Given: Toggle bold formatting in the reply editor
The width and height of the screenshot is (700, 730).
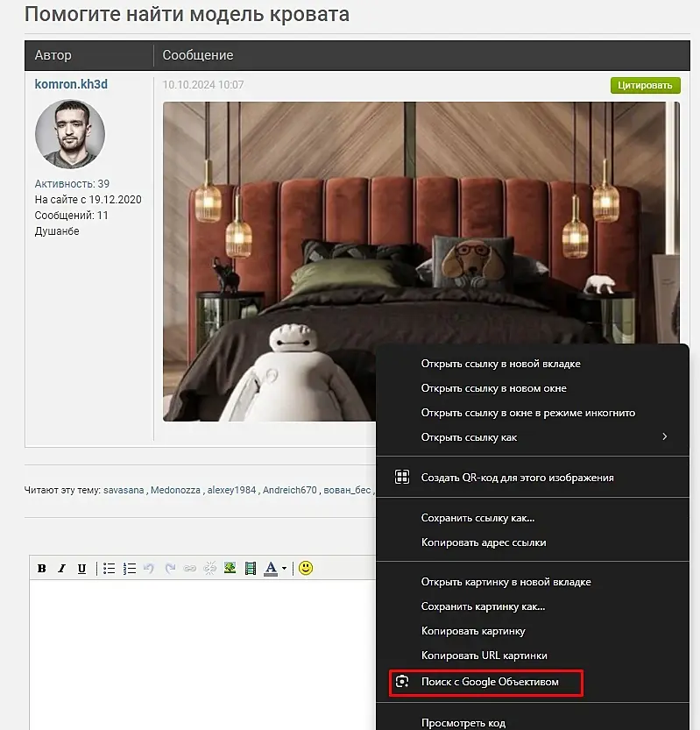Looking at the screenshot, I should coord(41,569).
